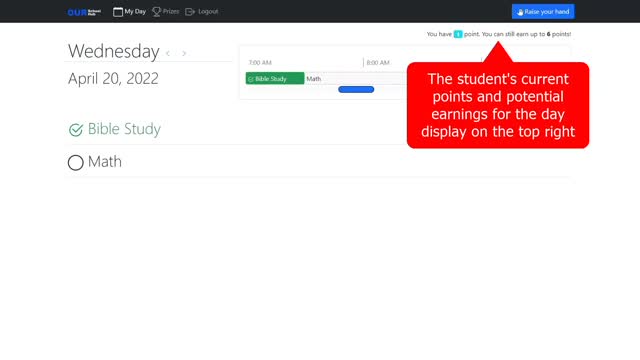
Task: Go to the next day arrow
Action: click(x=184, y=53)
